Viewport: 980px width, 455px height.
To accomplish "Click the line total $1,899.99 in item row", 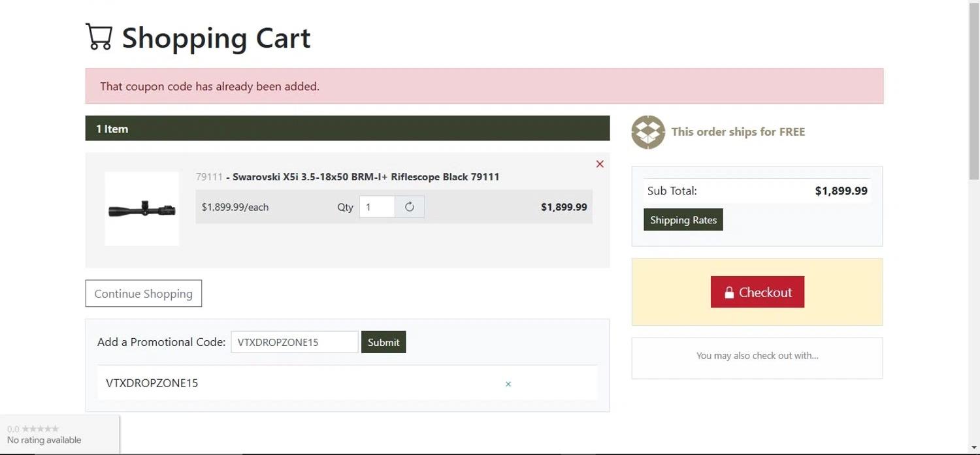I will point(564,207).
